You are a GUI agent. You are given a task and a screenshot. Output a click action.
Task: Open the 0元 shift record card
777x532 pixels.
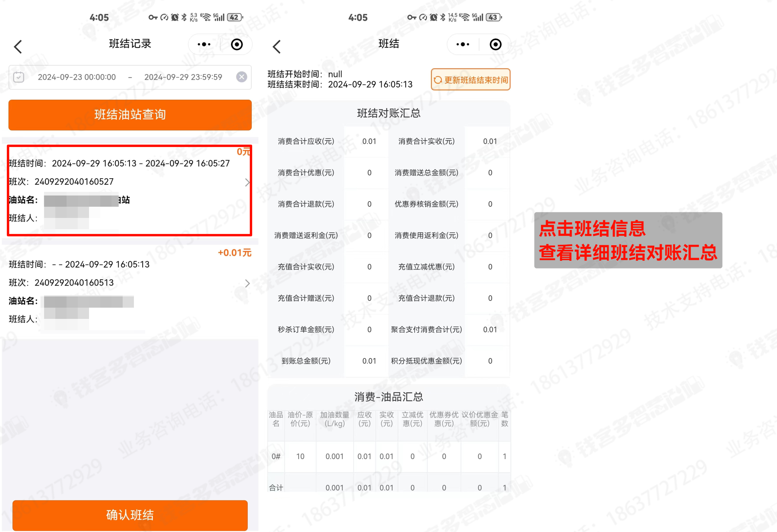128,190
